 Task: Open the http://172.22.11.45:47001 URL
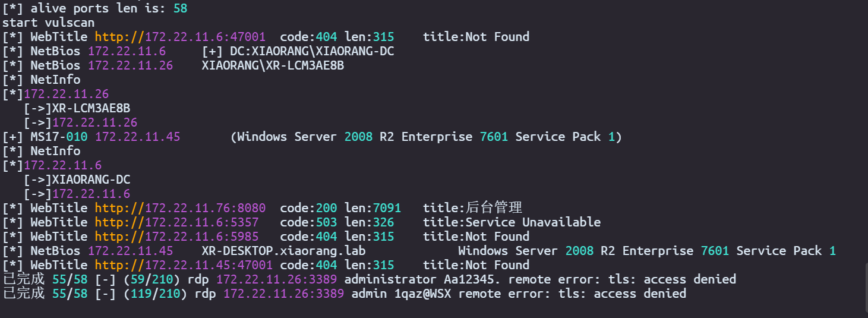[x=184, y=265]
